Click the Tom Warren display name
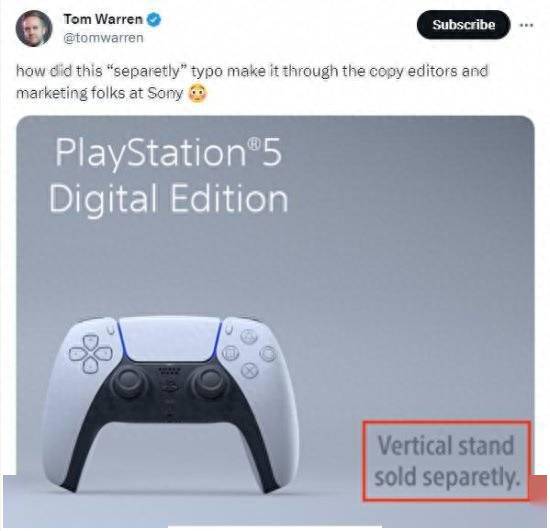The width and height of the screenshot is (550, 531). (x=103, y=19)
